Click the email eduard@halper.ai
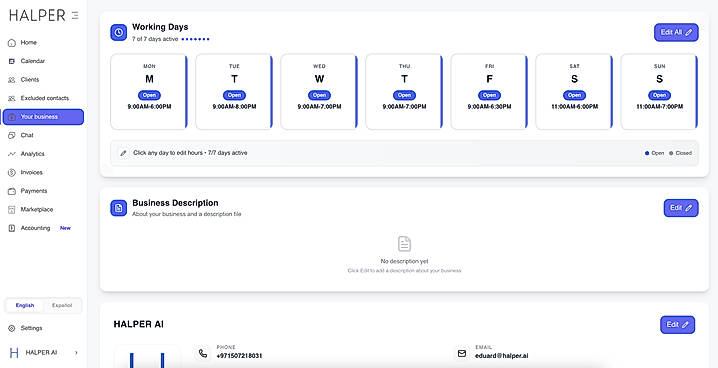Screen dimensions: 718x368 tap(501, 356)
